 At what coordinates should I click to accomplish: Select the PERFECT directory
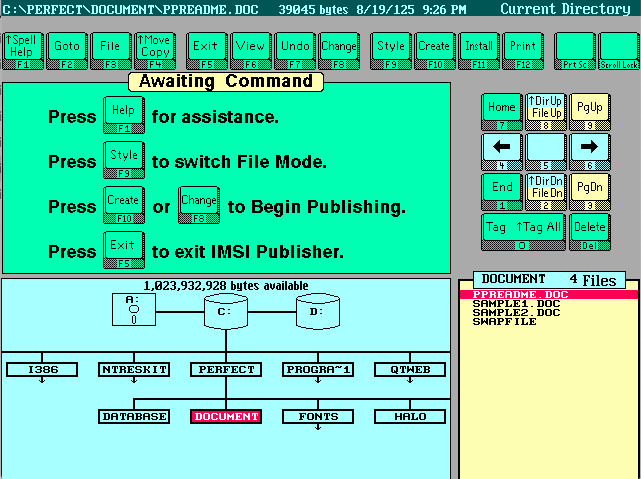(226, 369)
